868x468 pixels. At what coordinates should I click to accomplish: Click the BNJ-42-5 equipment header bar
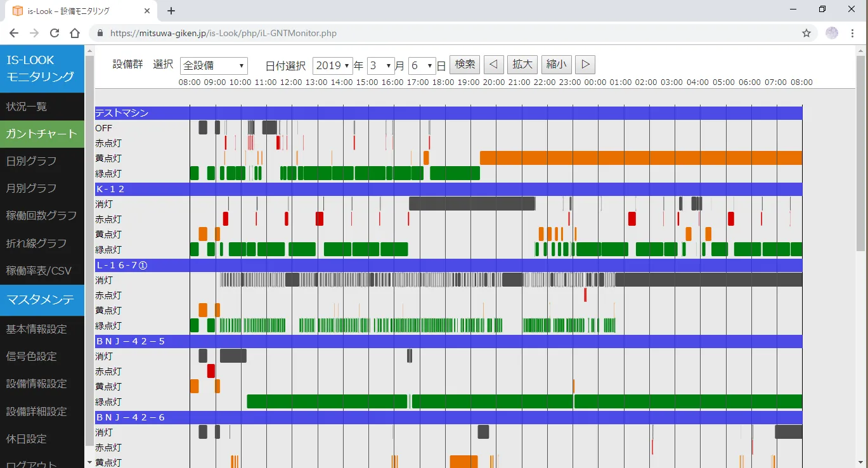[x=448, y=341]
